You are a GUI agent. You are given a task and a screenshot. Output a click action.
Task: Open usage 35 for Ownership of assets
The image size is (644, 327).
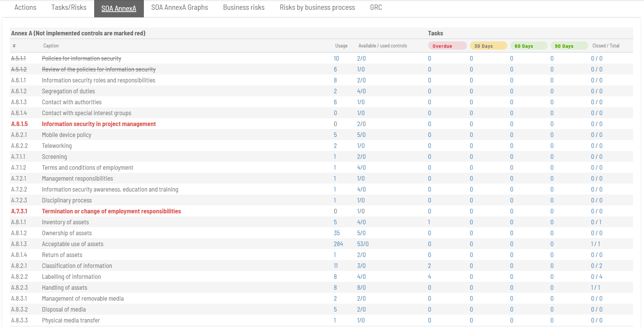point(337,233)
